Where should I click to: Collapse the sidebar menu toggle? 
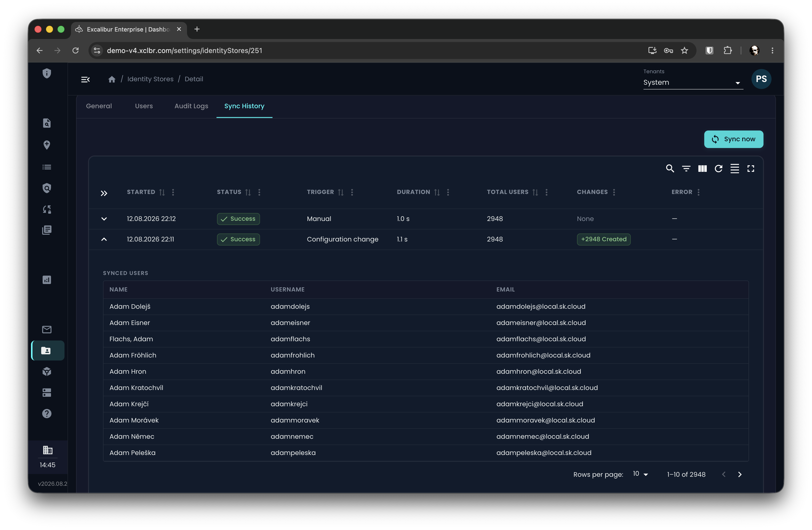tap(85, 79)
